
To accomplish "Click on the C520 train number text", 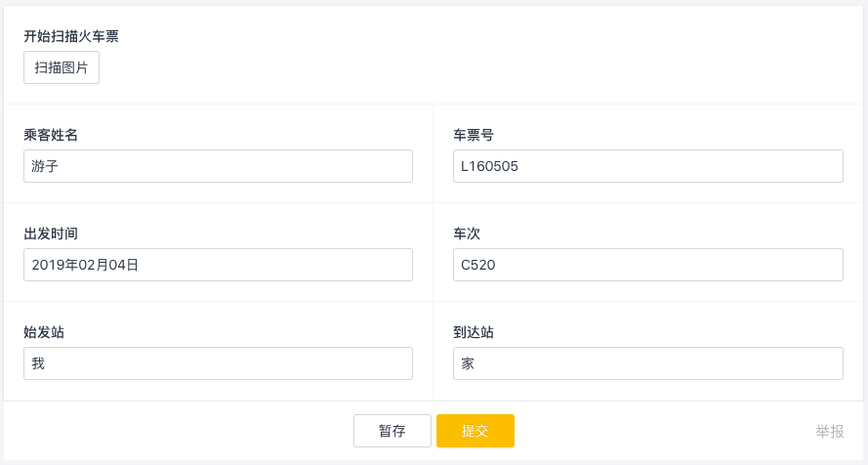I will [x=478, y=265].
